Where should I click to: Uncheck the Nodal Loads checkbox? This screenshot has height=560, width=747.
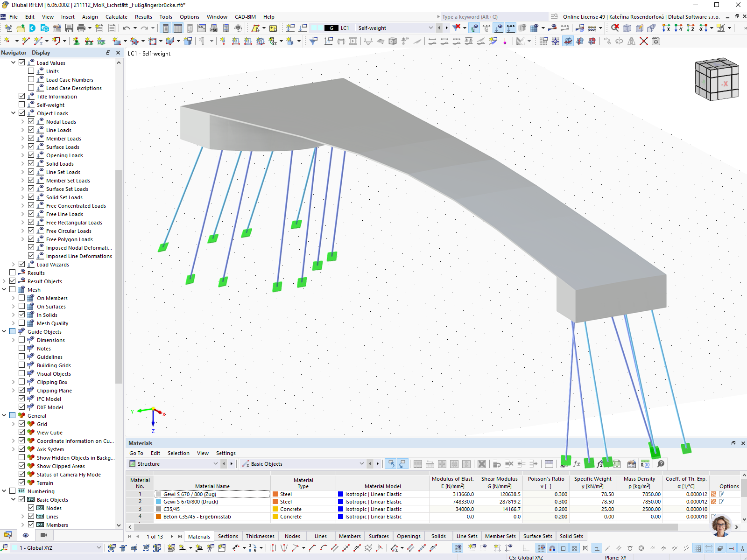click(31, 121)
